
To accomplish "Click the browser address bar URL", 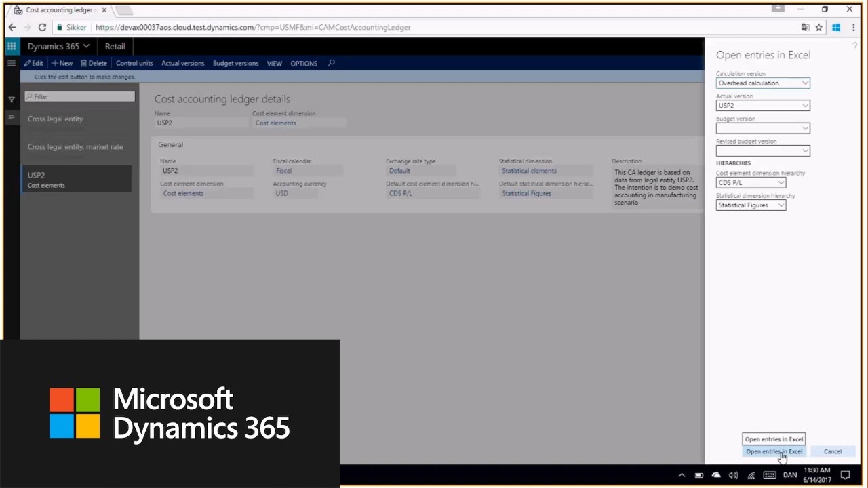I will point(252,27).
